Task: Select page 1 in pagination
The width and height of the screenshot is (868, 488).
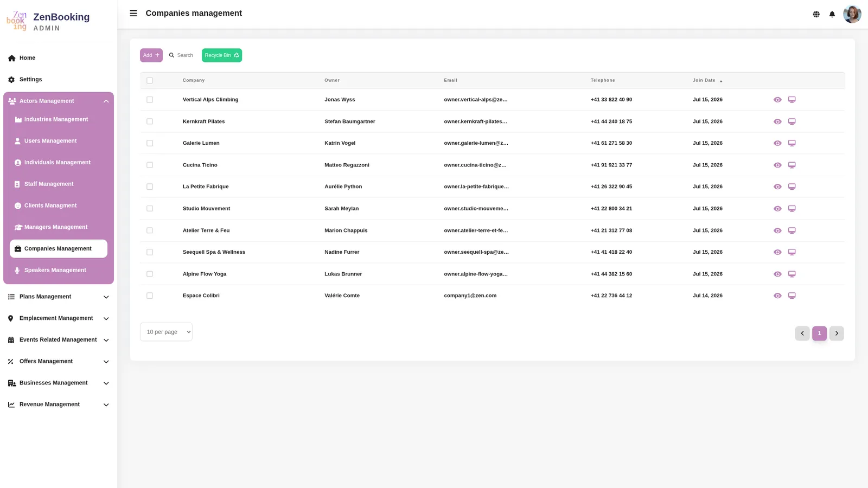Action: 819,333
